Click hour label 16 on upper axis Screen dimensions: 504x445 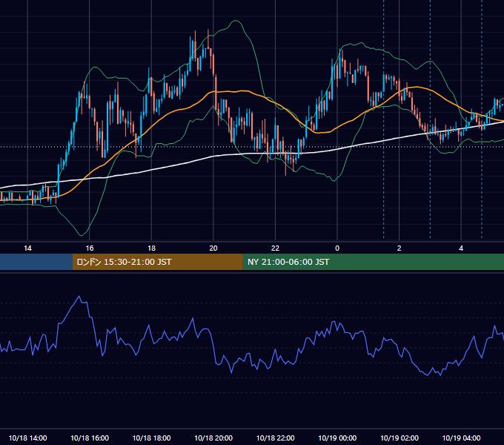pos(90,248)
